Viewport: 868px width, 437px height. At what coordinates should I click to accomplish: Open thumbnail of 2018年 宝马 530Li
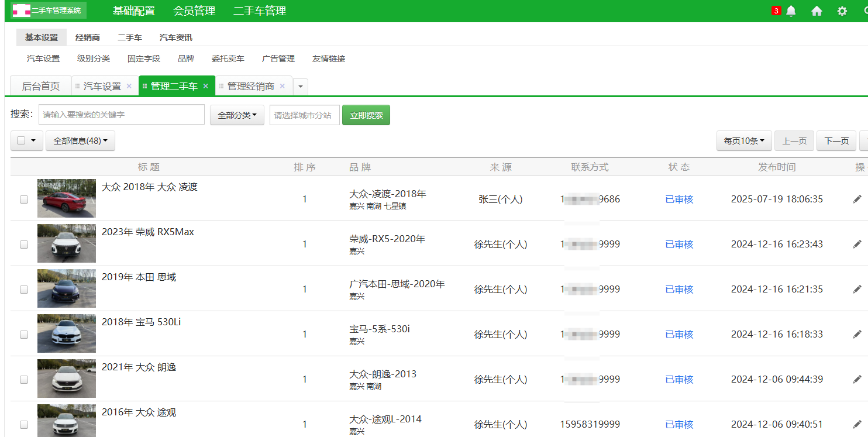[67, 333]
